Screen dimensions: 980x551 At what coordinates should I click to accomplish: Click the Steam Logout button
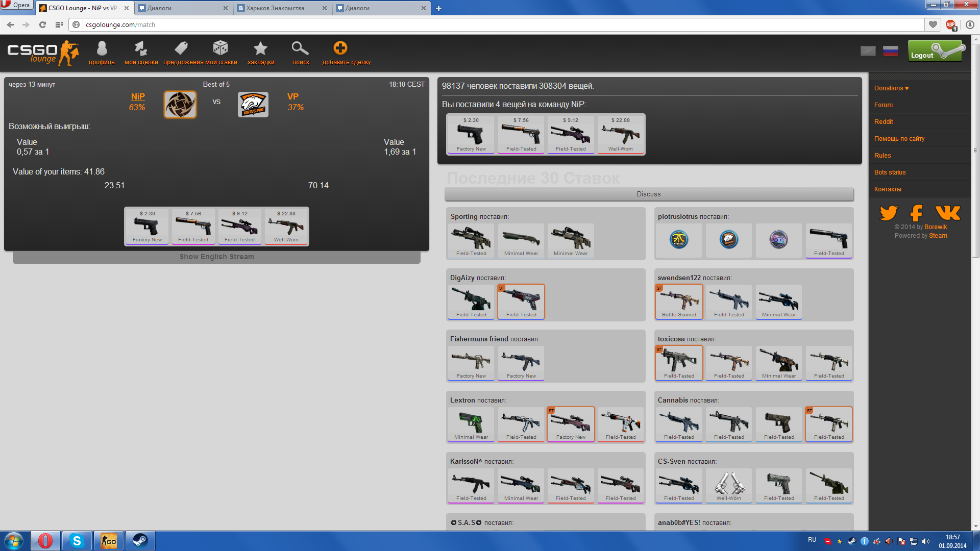[x=936, y=51]
